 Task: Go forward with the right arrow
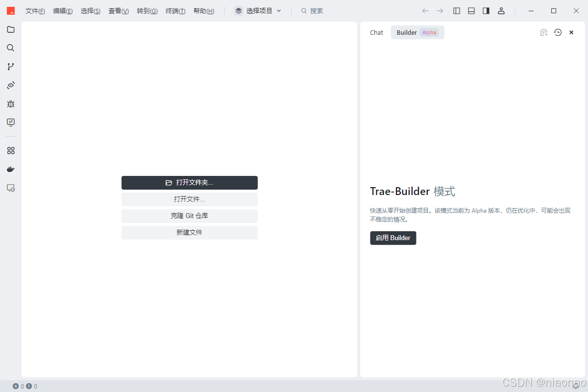440,11
